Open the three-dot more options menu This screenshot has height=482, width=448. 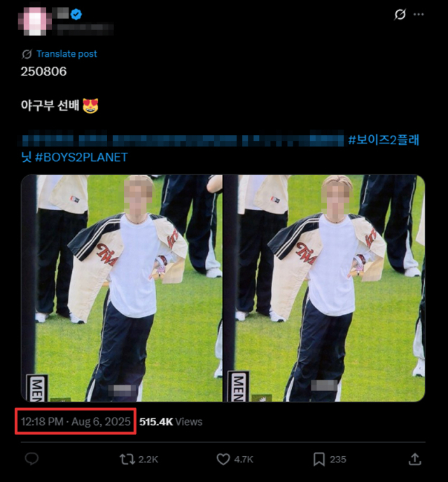(x=419, y=15)
